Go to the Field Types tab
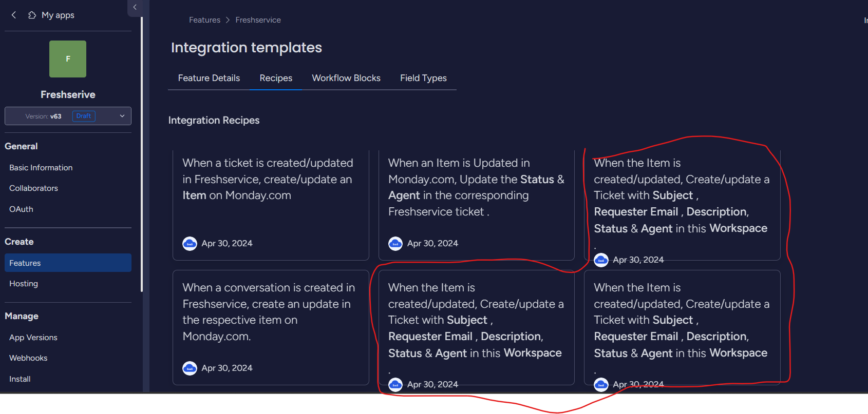 [x=423, y=78]
